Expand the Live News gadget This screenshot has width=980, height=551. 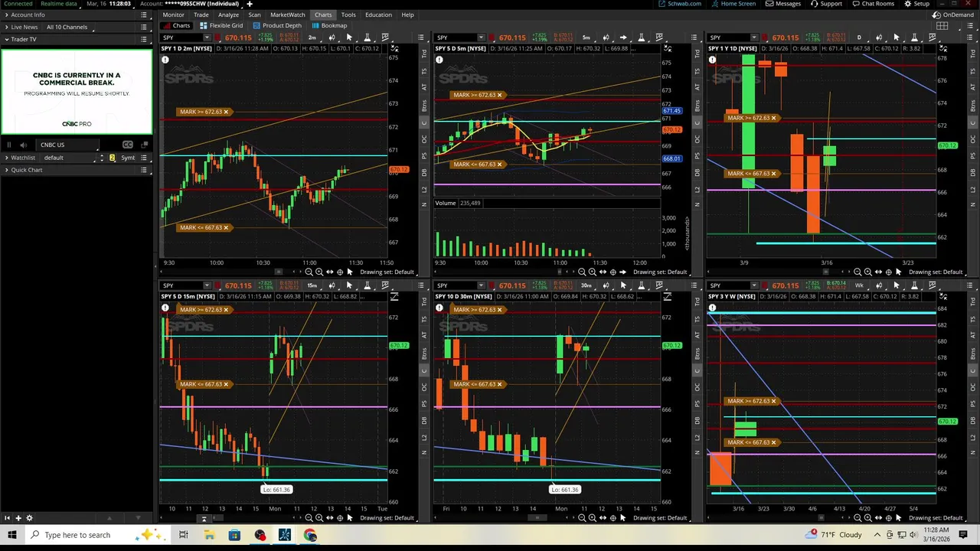tap(7, 27)
